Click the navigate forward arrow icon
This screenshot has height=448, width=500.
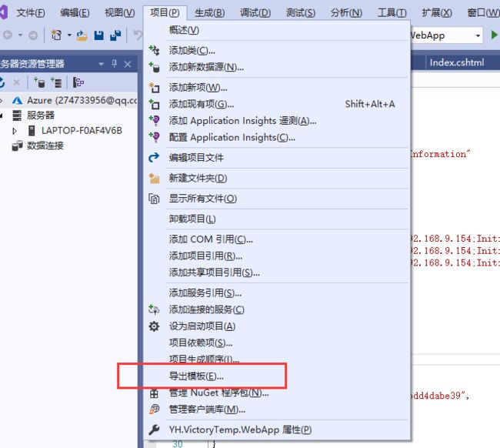33,35
